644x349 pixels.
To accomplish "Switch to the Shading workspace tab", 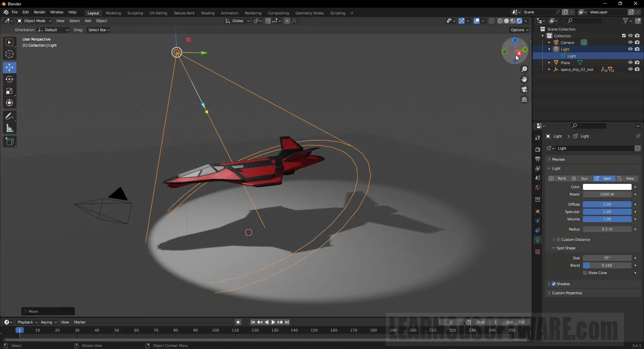I will coord(208,13).
